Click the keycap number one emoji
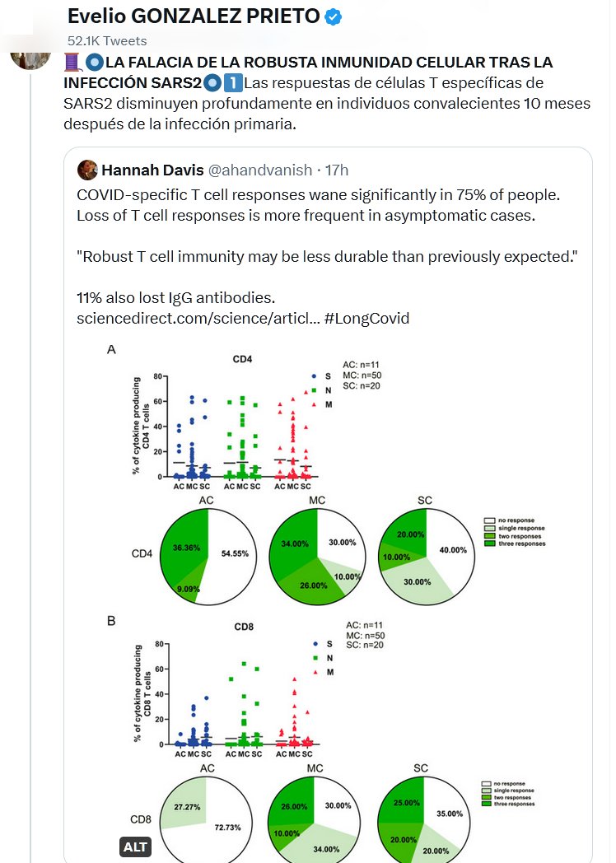 tap(231, 84)
